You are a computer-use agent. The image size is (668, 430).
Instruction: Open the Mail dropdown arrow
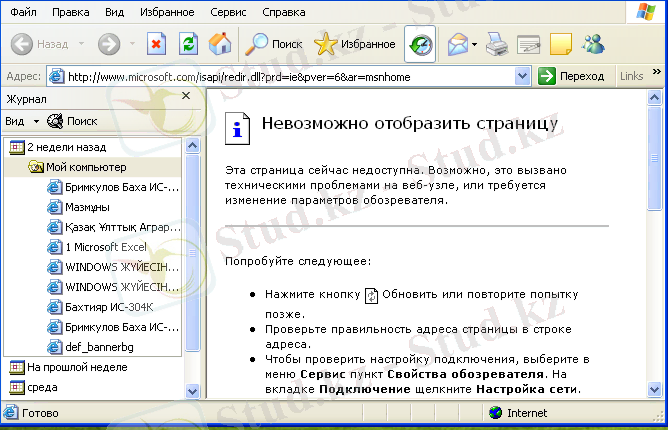[473, 45]
